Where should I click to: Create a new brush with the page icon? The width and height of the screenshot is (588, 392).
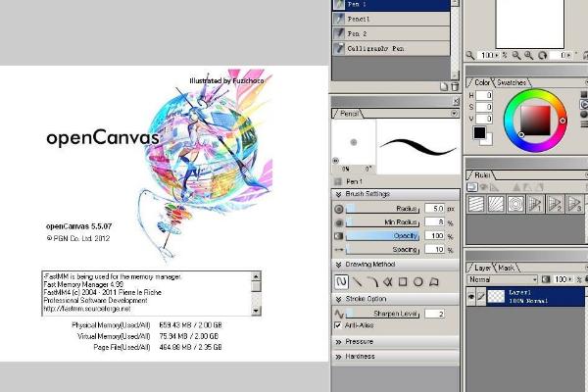pos(444,87)
